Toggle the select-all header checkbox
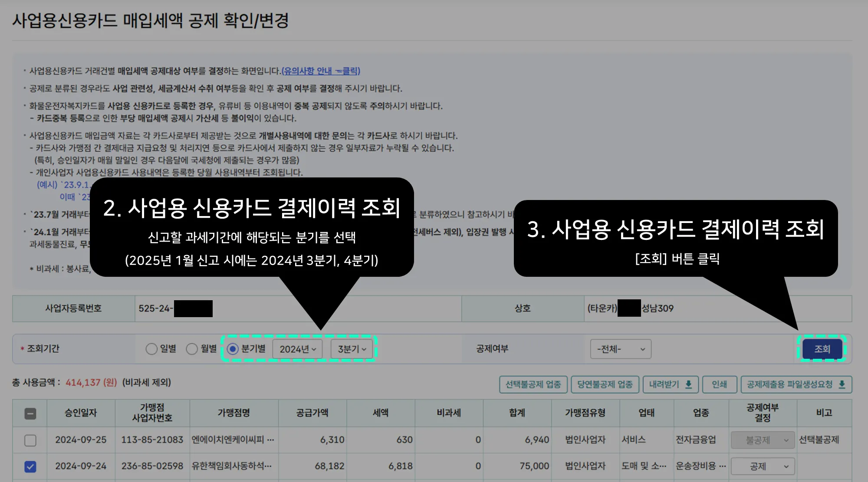868x482 pixels. pyautogui.click(x=30, y=413)
